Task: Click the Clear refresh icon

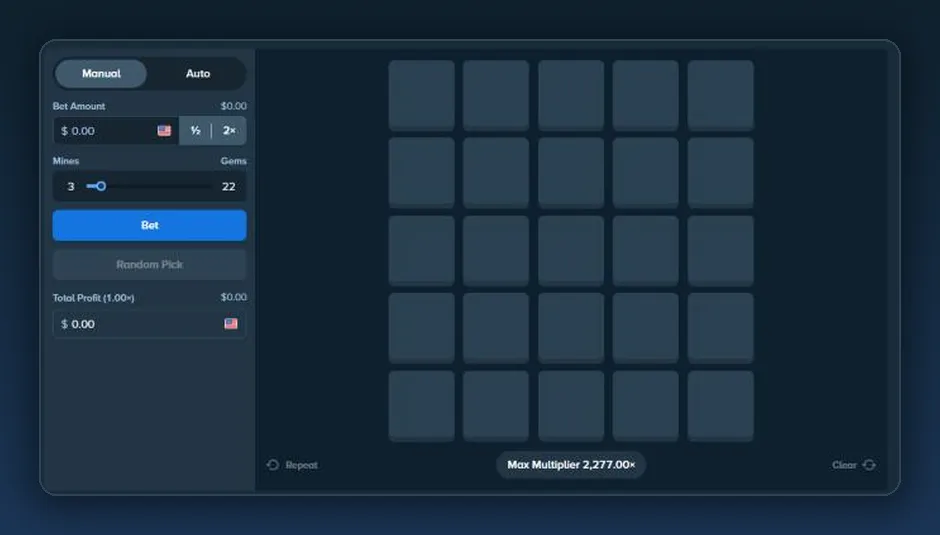Action: [869, 465]
